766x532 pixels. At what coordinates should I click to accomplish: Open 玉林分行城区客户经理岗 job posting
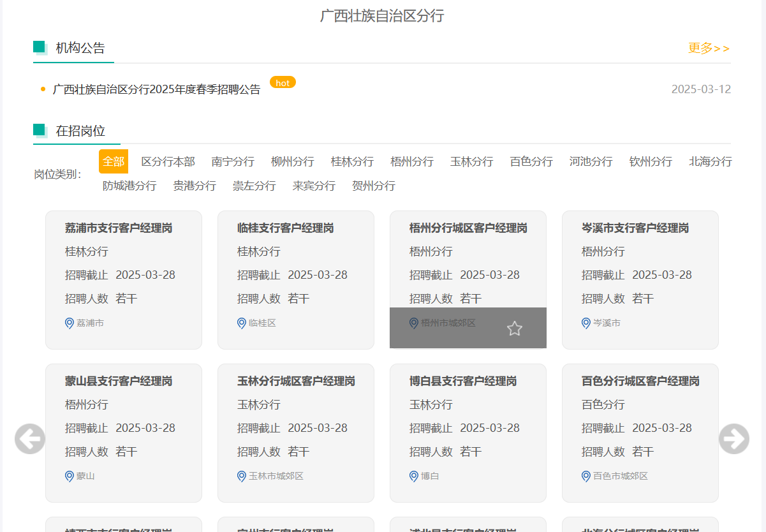point(296,433)
